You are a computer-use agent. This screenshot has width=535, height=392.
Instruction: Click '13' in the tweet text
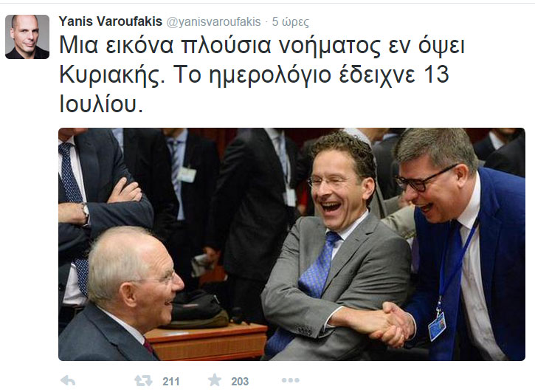(436, 74)
